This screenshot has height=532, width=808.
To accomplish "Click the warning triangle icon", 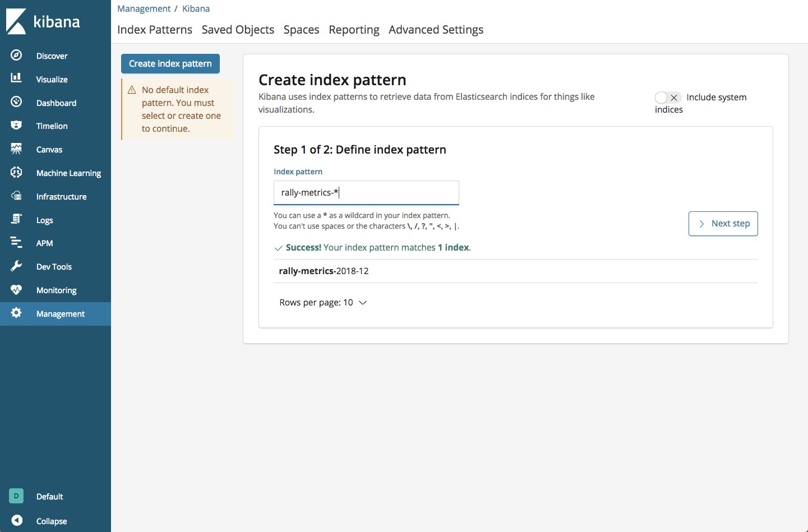I will [x=132, y=90].
